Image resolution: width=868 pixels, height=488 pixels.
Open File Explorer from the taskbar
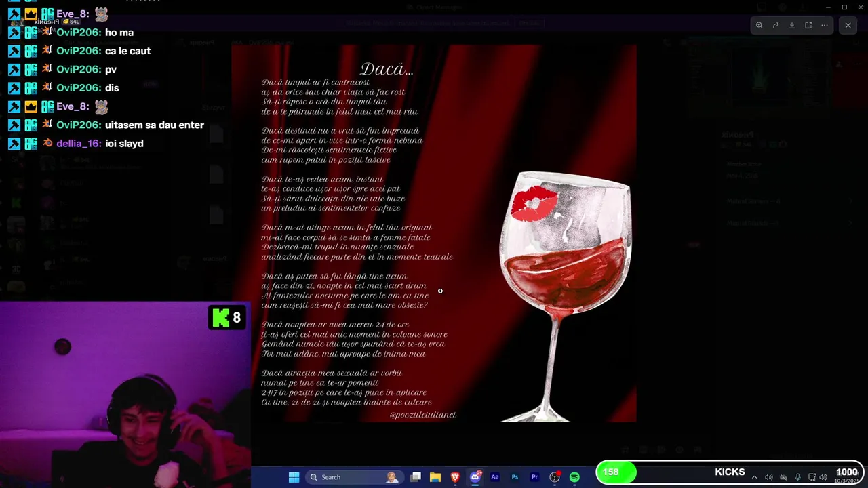[435, 477]
